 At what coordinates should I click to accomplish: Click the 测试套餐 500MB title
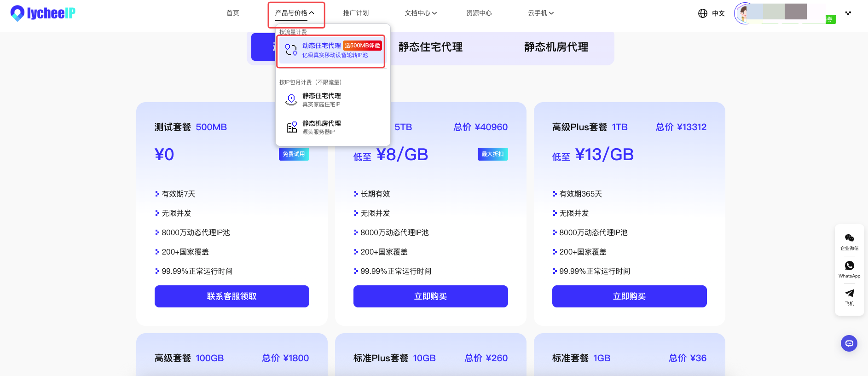191,127
